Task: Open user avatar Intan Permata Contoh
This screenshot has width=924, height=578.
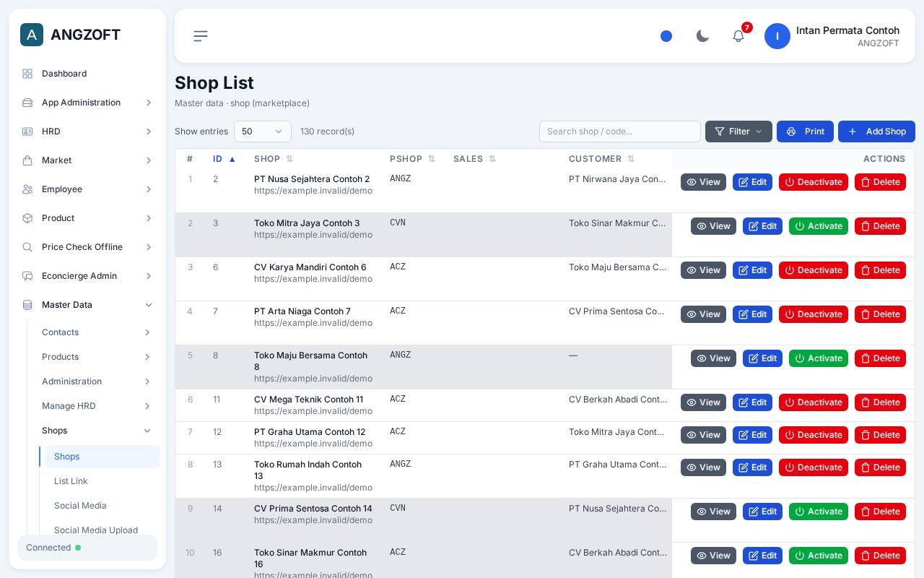Action: point(777,36)
